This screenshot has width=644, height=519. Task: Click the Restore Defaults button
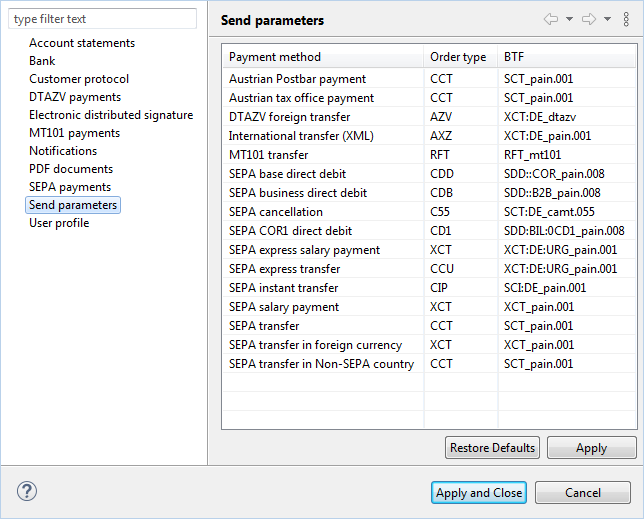tap(492, 448)
